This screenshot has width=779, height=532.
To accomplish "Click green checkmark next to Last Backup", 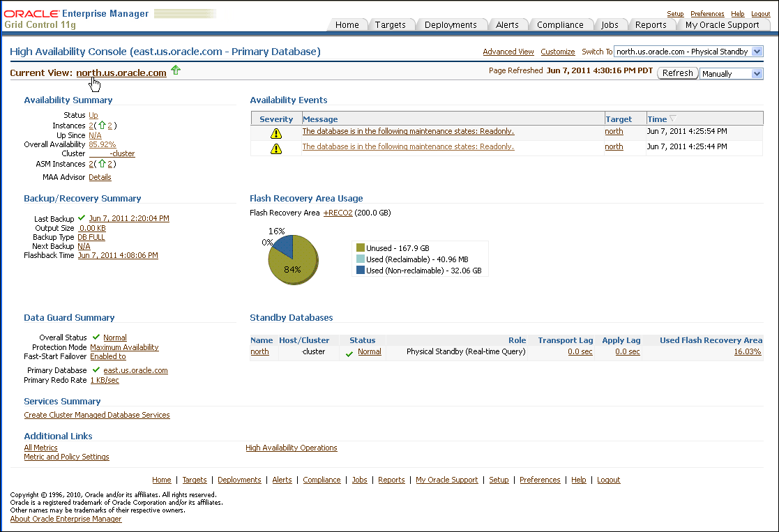I will click(82, 218).
